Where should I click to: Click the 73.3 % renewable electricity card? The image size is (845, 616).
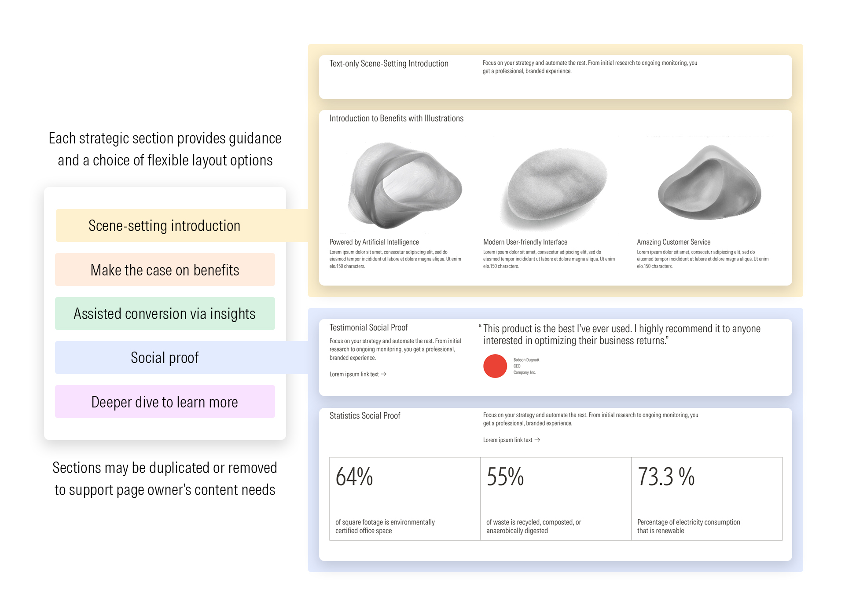pos(707,499)
